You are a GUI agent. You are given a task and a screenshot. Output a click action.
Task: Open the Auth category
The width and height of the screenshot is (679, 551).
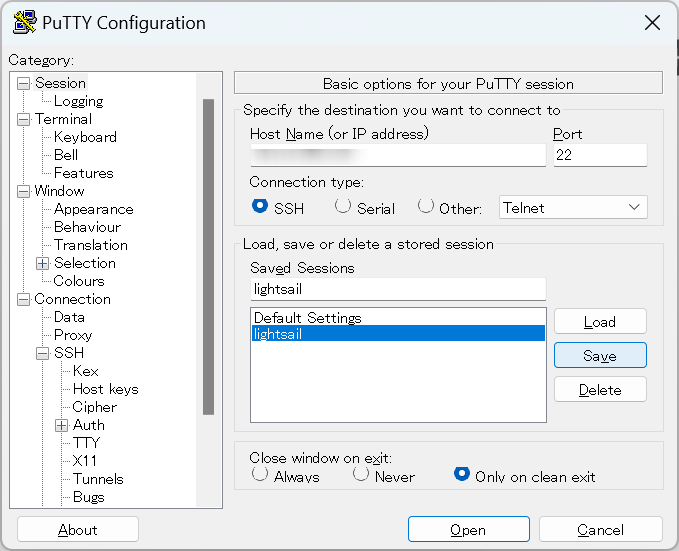tap(88, 425)
